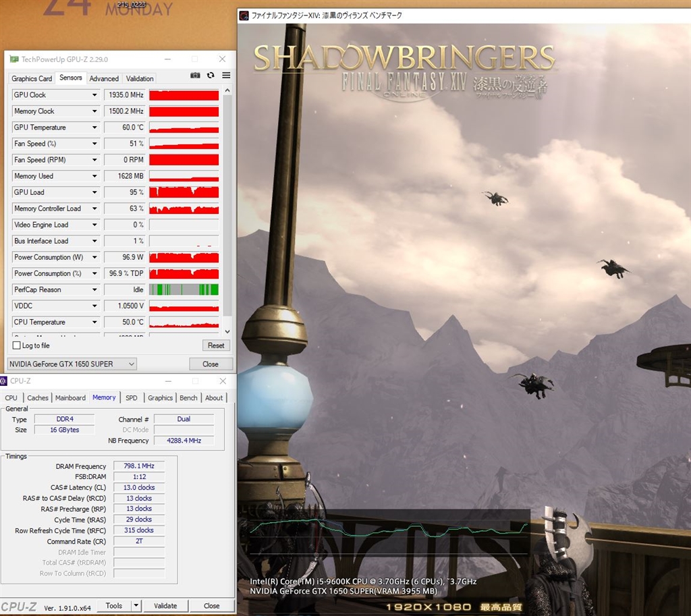Open the VDDC sensor dropdown
This screenshot has height=616, width=691.
(94, 306)
